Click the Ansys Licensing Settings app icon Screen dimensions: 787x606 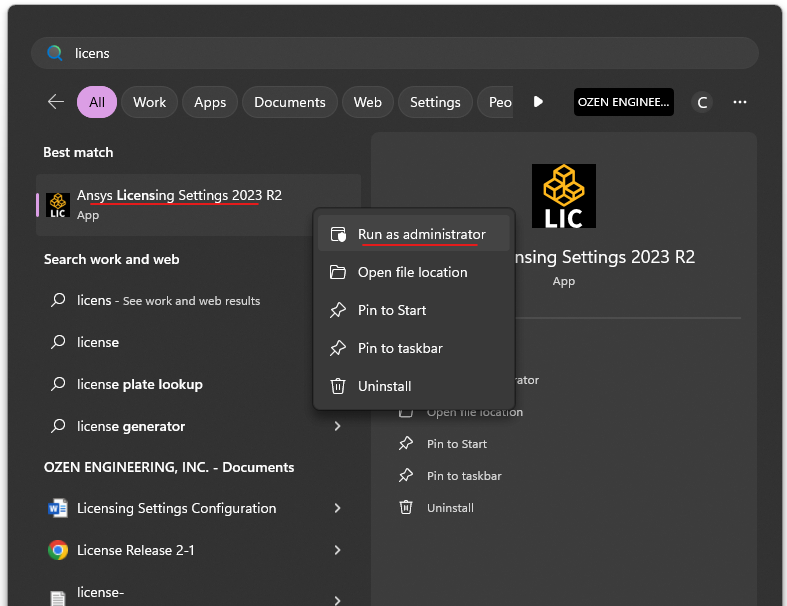pyautogui.click(x=58, y=205)
